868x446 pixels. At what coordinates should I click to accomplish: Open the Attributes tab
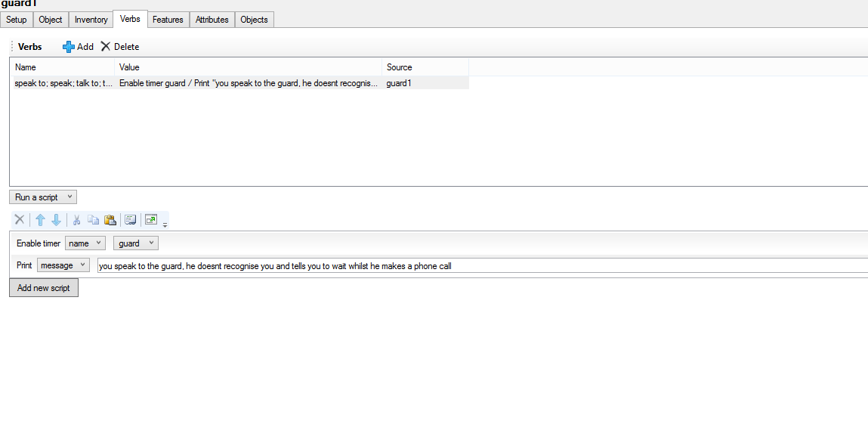pos(212,20)
